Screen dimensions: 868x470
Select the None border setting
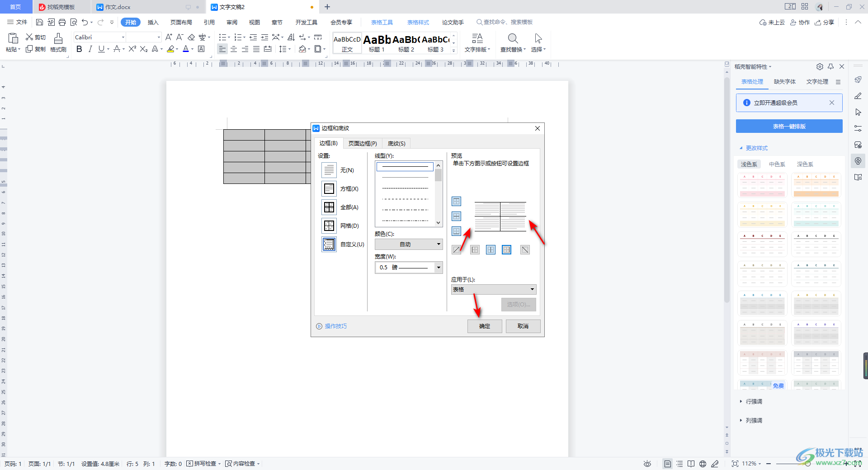tap(329, 170)
